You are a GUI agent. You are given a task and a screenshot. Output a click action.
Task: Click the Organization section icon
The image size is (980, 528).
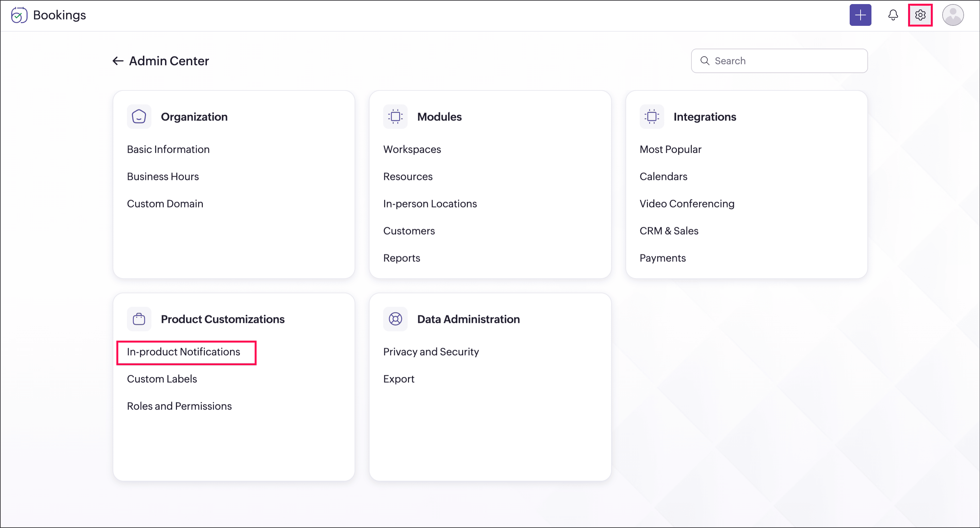(139, 117)
